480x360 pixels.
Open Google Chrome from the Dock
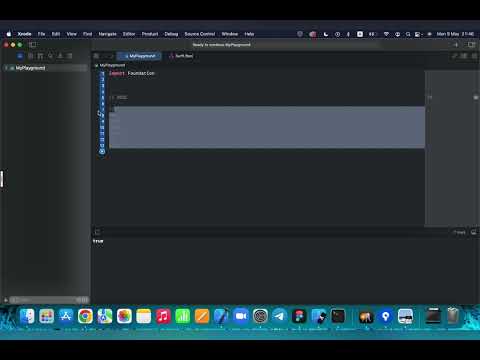pos(85,316)
